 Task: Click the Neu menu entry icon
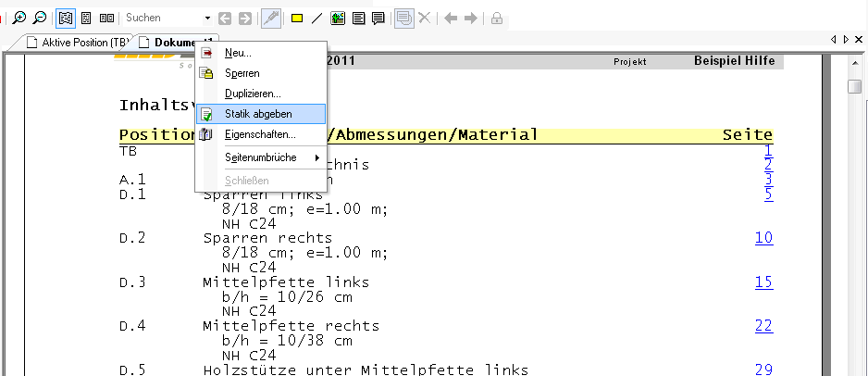click(206, 53)
